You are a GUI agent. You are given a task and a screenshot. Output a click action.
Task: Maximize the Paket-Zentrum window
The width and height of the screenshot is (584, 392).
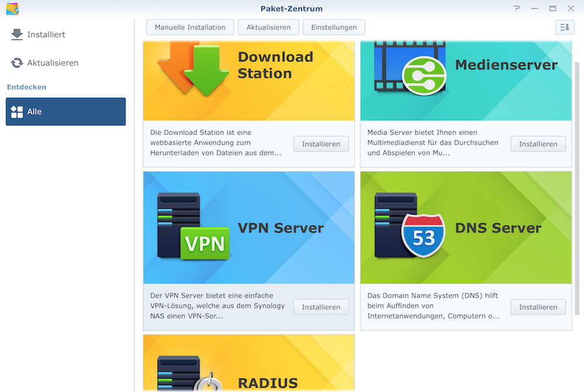click(552, 8)
